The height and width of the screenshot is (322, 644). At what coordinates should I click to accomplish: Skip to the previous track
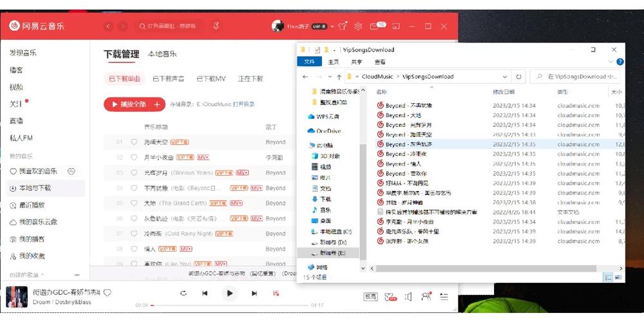coord(205,293)
